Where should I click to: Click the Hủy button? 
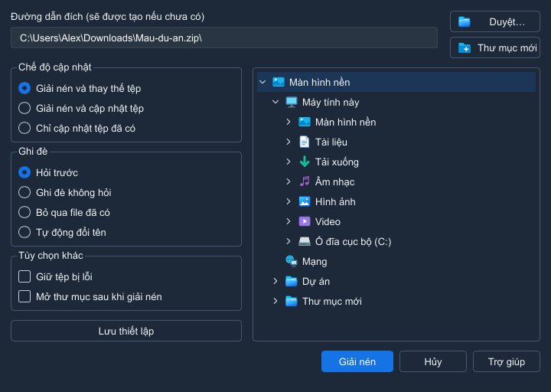click(433, 361)
